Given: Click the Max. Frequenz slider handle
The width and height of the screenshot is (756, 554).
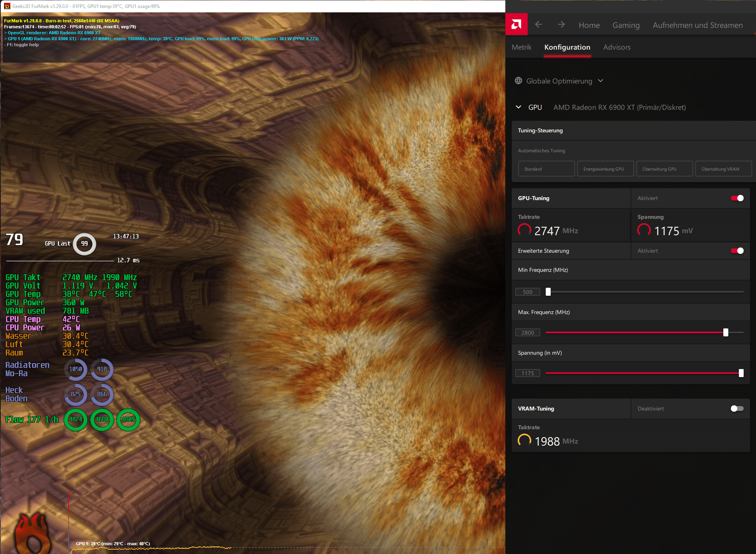Looking at the screenshot, I should (x=726, y=332).
